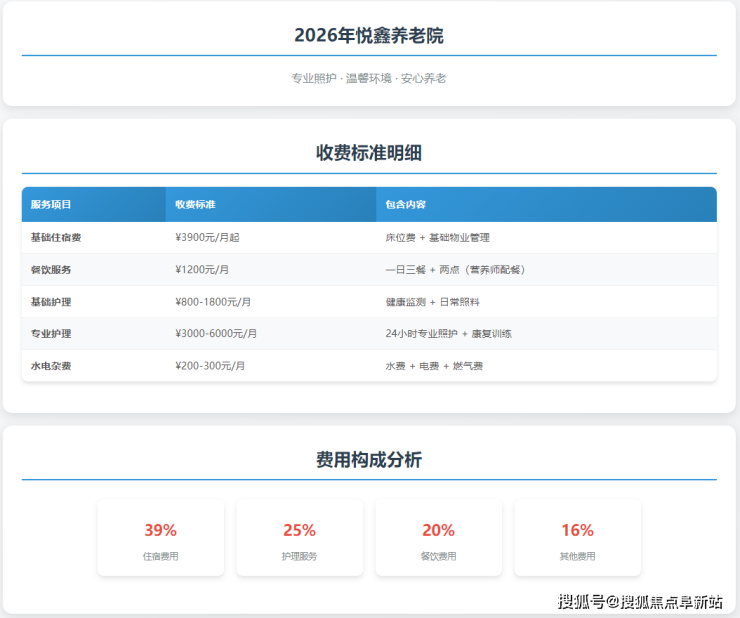Viewport: 740px width, 618px height.
Task: Open the 39% 住宿费用 card
Action: point(160,539)
